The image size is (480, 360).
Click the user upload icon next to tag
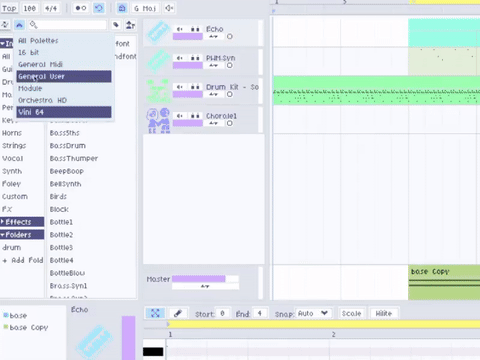pos(130,25)
